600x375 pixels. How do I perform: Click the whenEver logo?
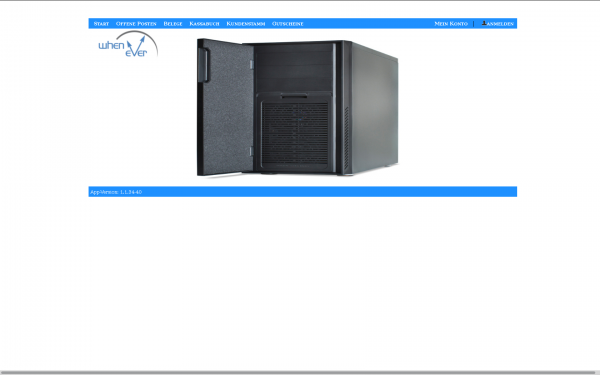click(128, 44)
